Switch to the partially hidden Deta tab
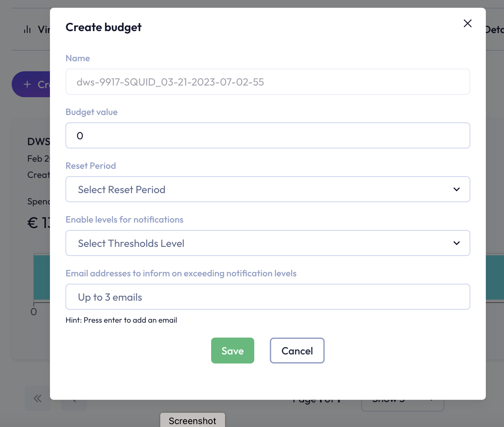 [x=494, y=30]
